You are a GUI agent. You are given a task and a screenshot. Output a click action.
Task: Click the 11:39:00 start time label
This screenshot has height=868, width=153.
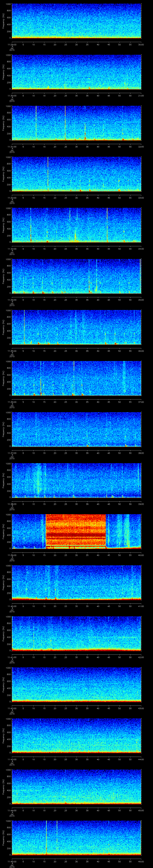tap(12, 555)
